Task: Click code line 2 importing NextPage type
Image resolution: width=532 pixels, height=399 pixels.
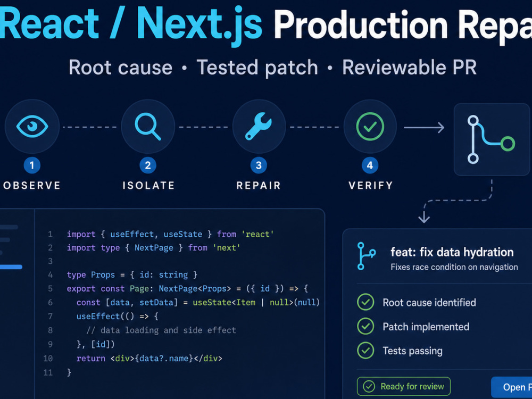Action: pyautogui.click(x=153, y=248)
